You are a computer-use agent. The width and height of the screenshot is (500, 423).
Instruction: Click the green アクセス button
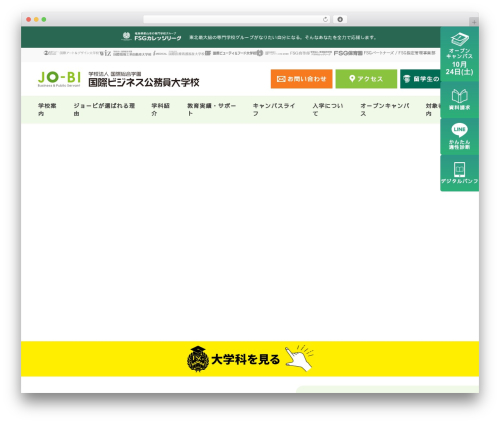(366, 79)
